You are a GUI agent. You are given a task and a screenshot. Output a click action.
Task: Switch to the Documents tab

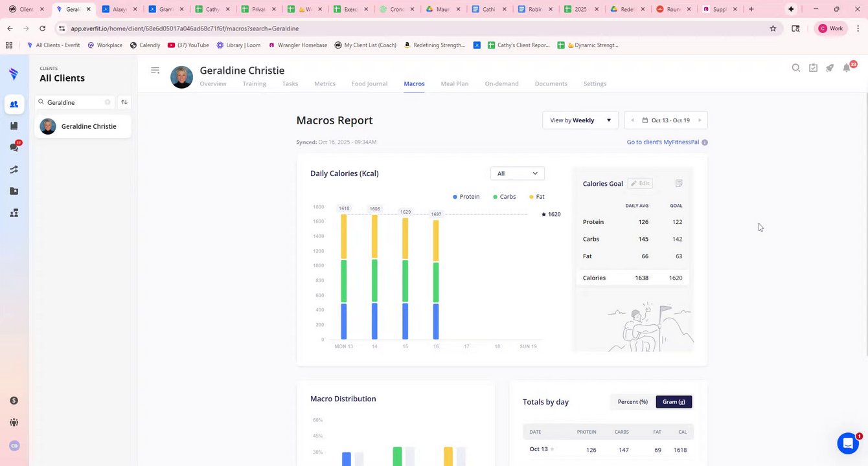(x=551, y=83)
